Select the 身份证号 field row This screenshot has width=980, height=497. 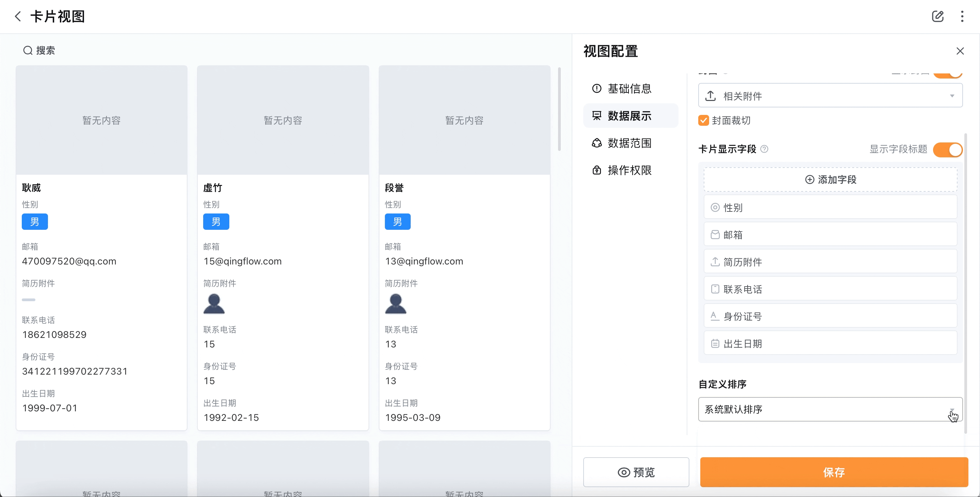(x=830, y=316)
